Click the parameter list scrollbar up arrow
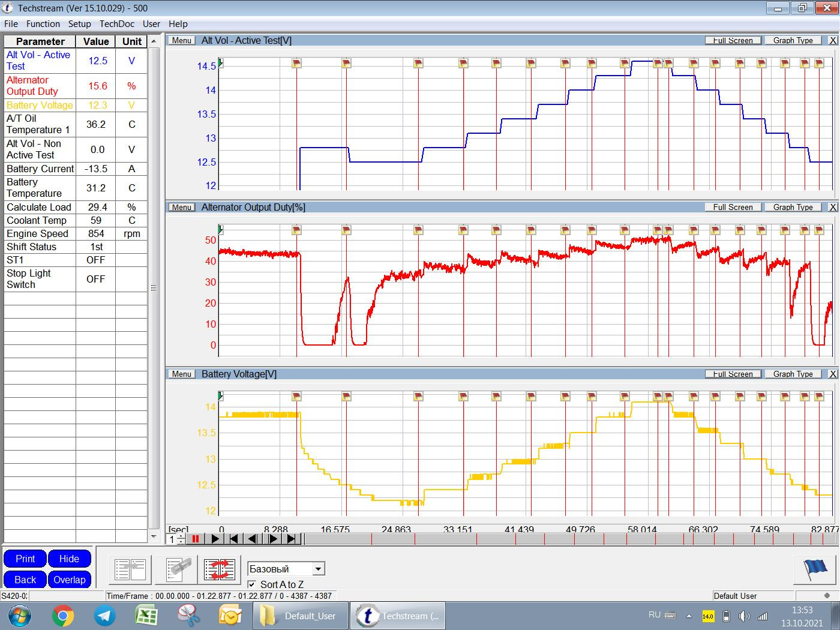 154,41
